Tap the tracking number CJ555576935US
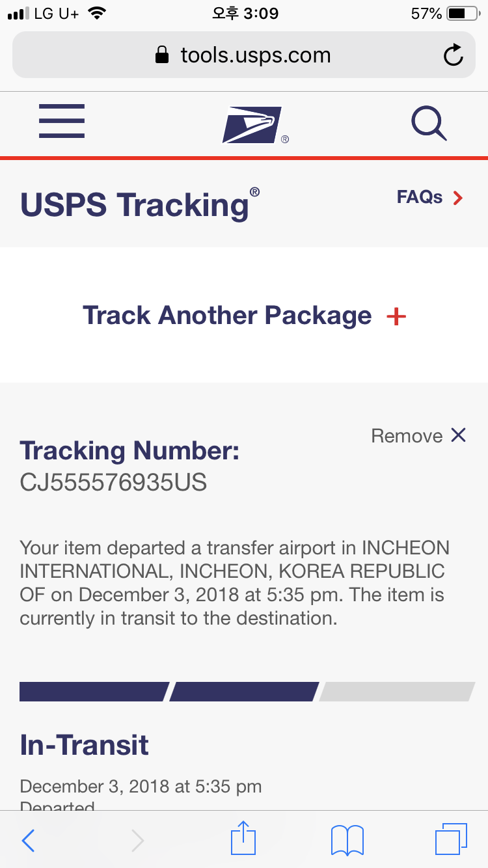488x868 pixels. pyautogui.click(x=113, y=482)
